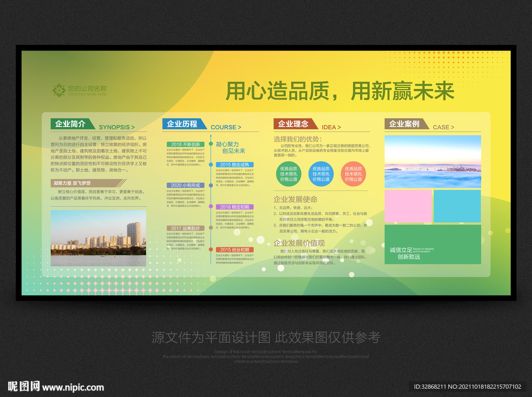Click the 您的公司名称 company name text
The image size is (532, 397).
point(87,88)
